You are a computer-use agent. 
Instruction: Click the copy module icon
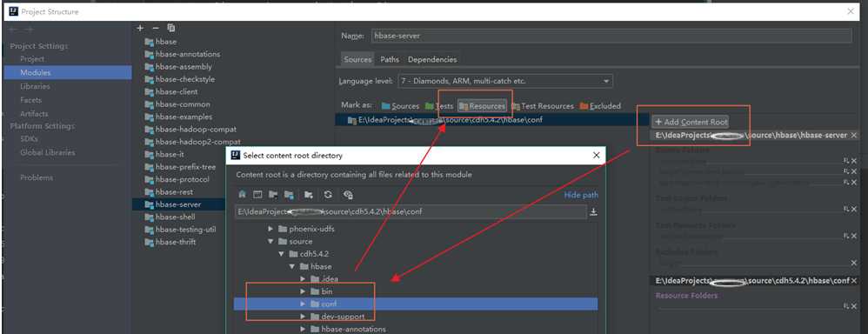click(171, 28)
